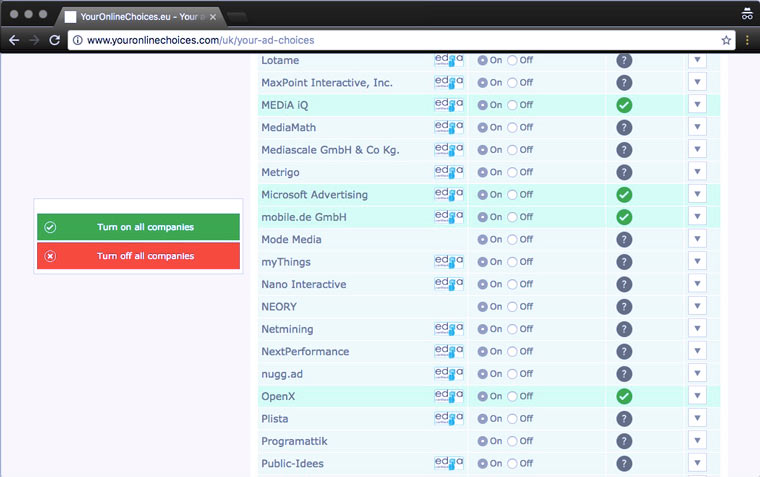
Task: Expand the dropdown arrow for Programattik
Action: click(x=697, y=441)
